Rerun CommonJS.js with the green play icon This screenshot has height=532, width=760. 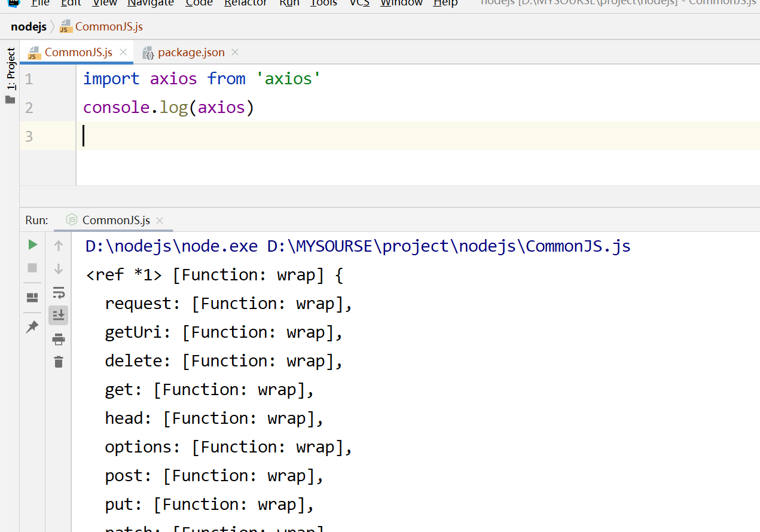[x=33, y=244]
